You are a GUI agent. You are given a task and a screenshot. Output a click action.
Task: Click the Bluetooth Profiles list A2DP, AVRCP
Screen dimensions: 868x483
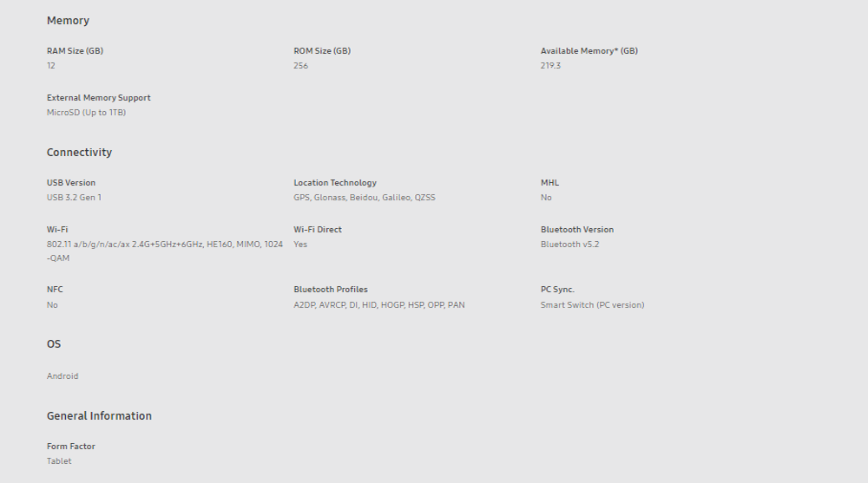[379, 305]
